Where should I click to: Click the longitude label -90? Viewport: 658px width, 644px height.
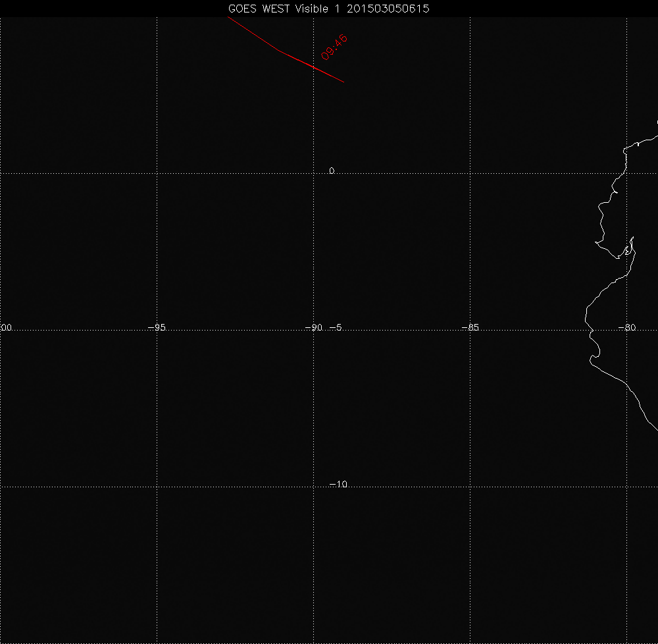(314, 327)
